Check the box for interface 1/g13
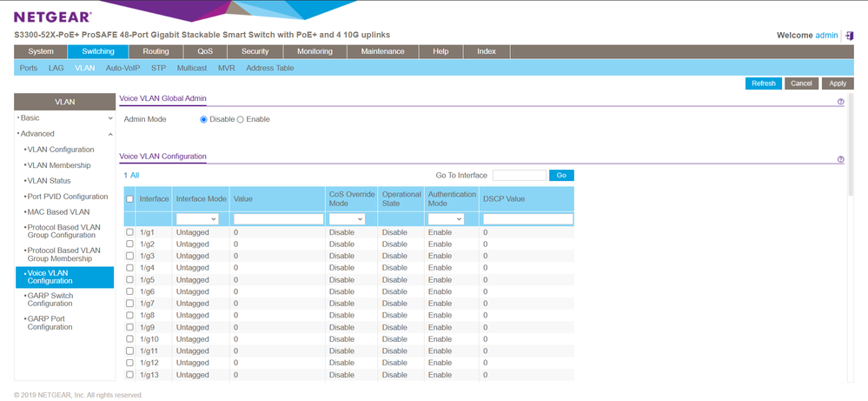Viewport: 868px width, 401px height. [x=130, y=374]
